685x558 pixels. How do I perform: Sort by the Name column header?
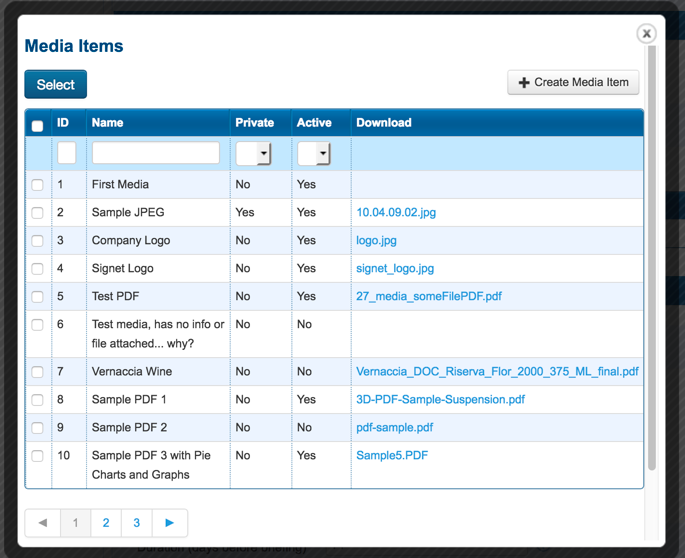coord(108,123)
